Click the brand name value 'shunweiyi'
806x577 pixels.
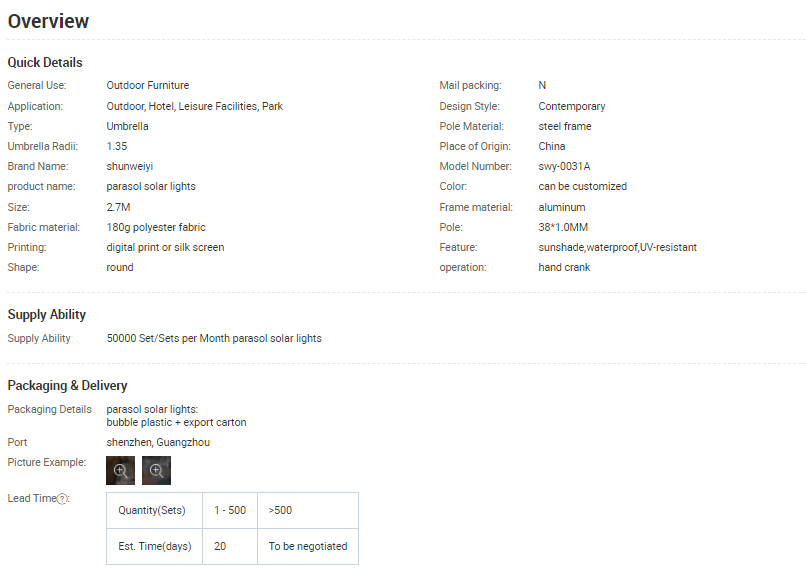point(129,166)
